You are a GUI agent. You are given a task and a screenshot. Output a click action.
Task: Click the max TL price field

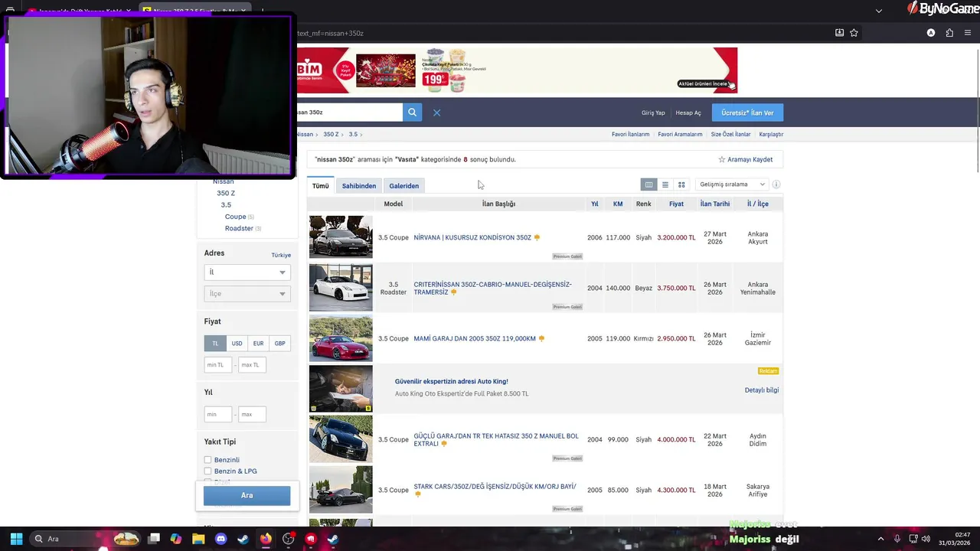point(252,365)
